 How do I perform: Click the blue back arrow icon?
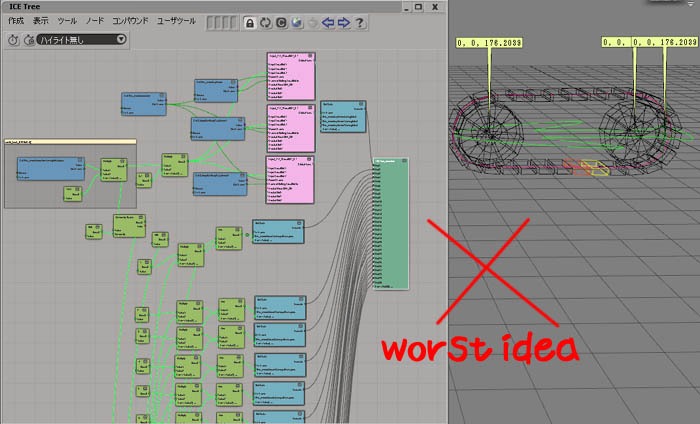click(326, 22)
